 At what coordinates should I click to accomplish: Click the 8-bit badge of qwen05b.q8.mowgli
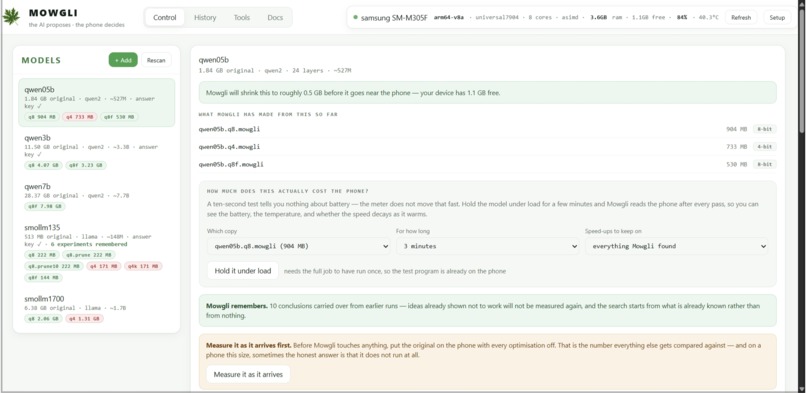point(764,129)
